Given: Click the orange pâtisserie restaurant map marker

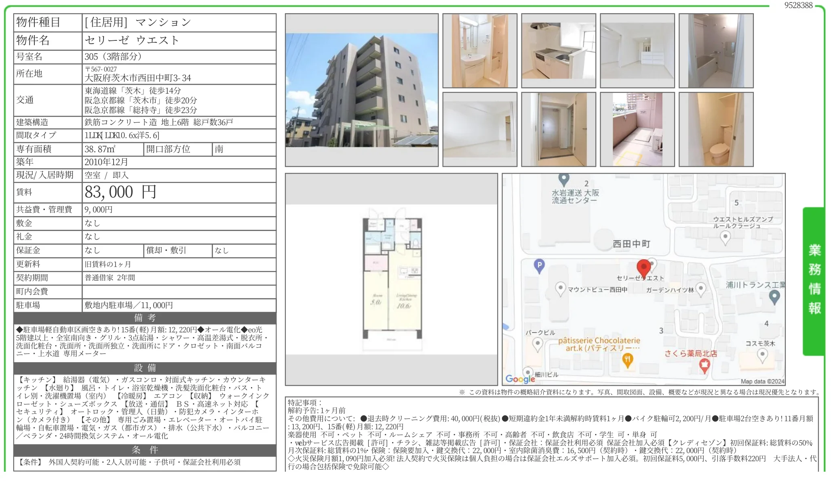Looking at the screenshot, I should pos(627,360).
